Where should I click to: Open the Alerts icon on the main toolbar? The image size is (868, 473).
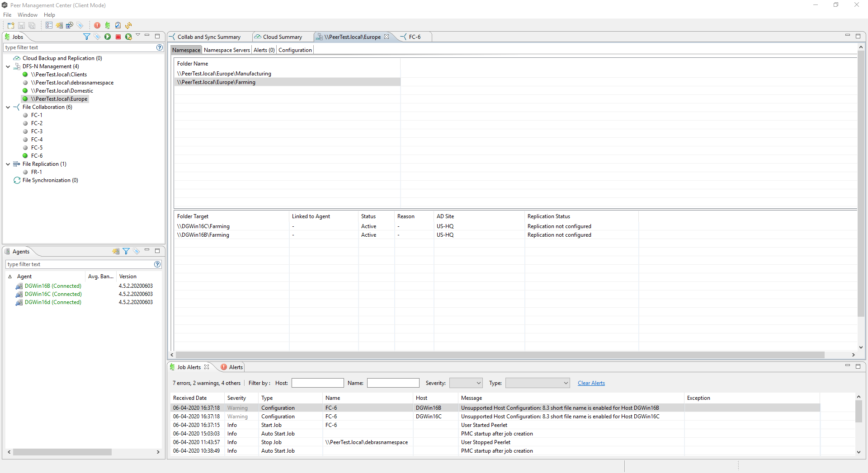97,25
